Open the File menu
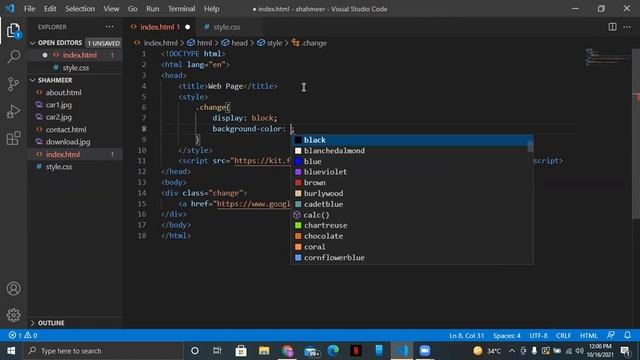The height and width of the screenshot is (360, 640). coord(29,9)
